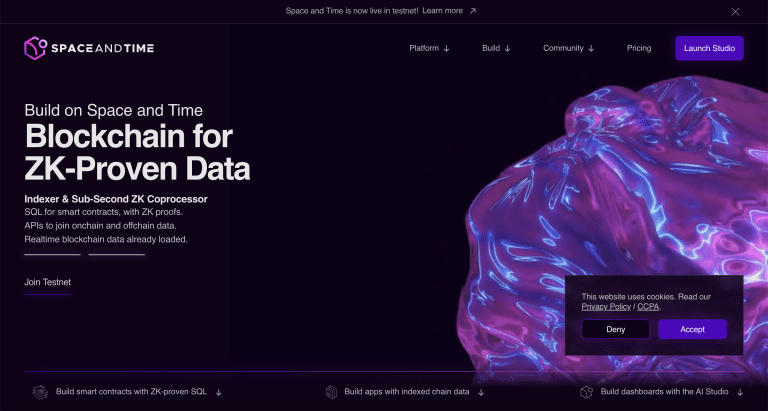Click the cube icon beside indexed chain data
The height and width of the screenshot is (411, 768).
(x=332, y=392)
